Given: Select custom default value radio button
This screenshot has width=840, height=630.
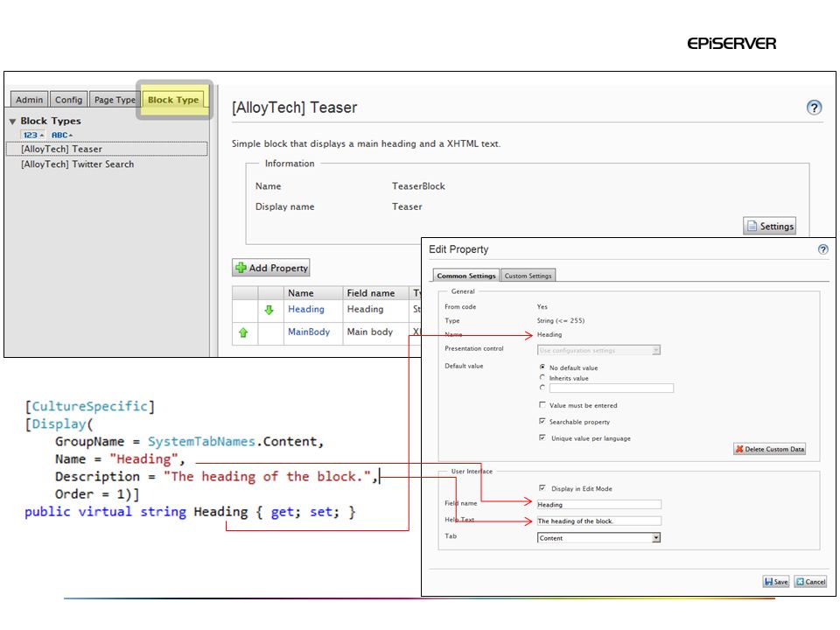Looking at the screenshot, I should 542,388.
